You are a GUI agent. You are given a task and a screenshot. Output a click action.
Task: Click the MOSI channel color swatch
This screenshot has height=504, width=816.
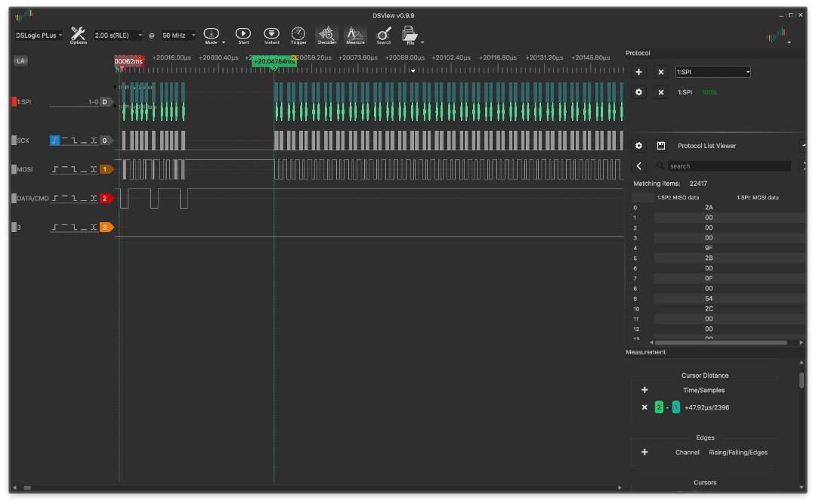(x=14, y=169)
